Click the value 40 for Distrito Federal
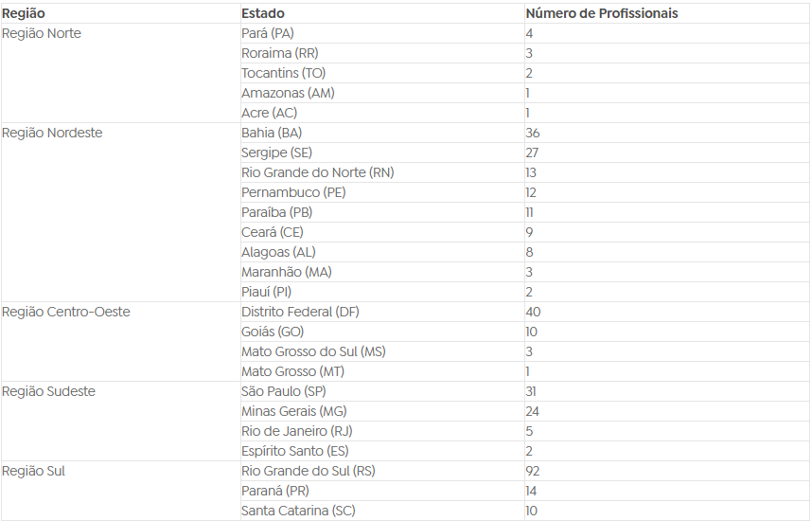 [533, 312]
